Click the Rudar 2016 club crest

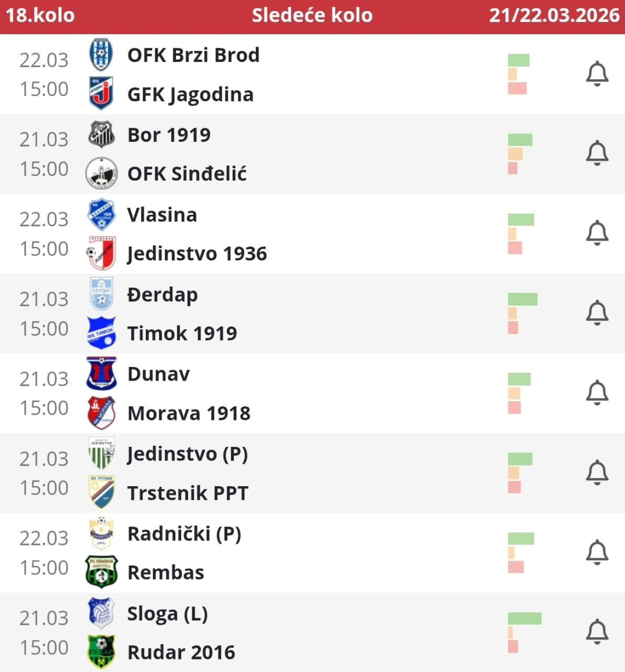pyautogui.click(x=101, y=652)
